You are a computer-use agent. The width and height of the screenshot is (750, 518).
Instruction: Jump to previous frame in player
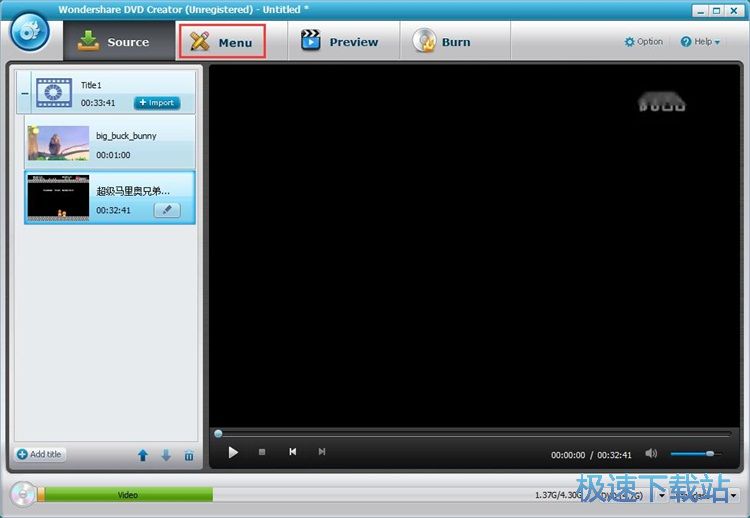pos(292,452)
